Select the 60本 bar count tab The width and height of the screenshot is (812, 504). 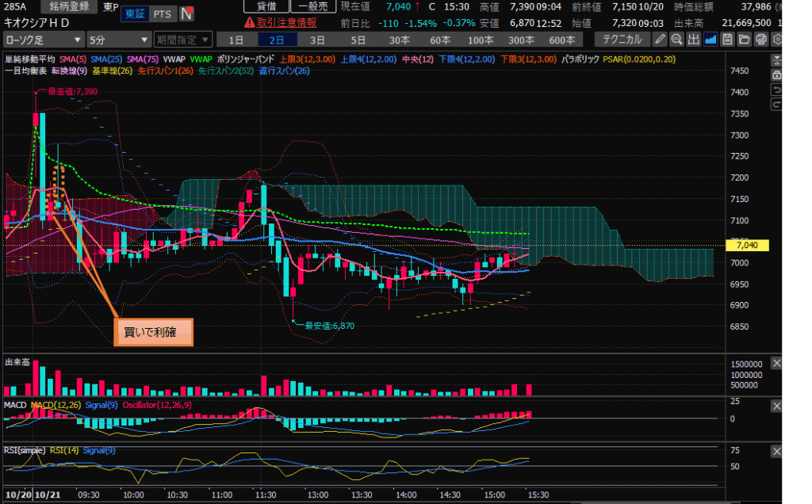pyautogui.click(x=440, y=39)
